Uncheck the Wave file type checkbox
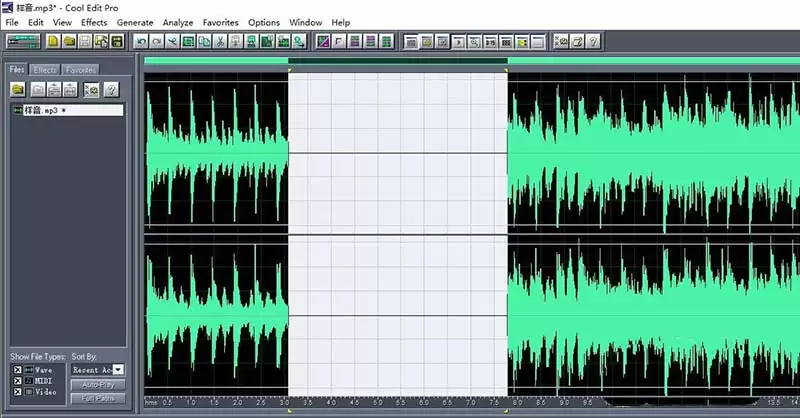This screenshot has width=800, height=418. (x=18, y=370)
